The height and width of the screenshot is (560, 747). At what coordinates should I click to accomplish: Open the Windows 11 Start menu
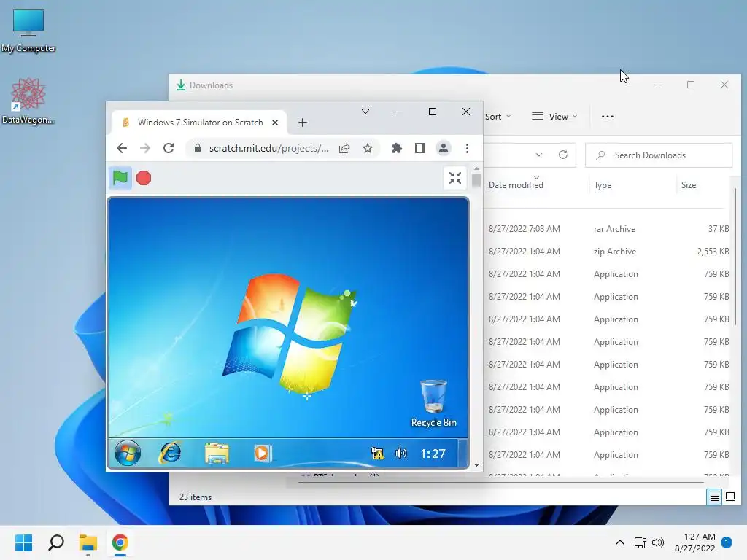point(23,542)
